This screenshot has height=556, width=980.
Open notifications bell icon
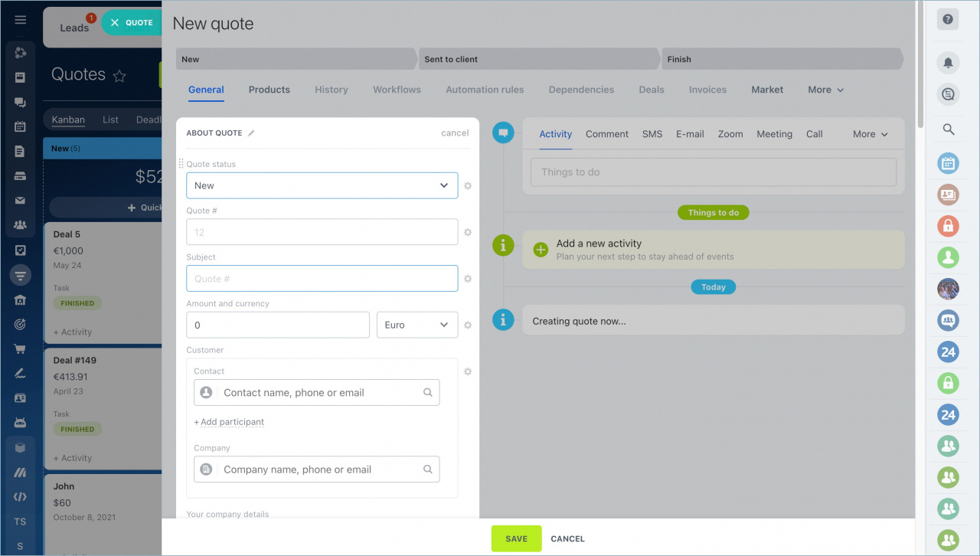948,63
